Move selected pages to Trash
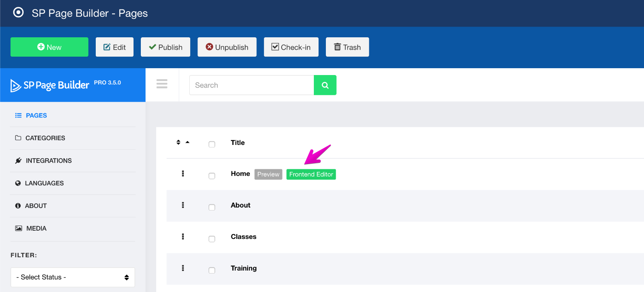 347,47
